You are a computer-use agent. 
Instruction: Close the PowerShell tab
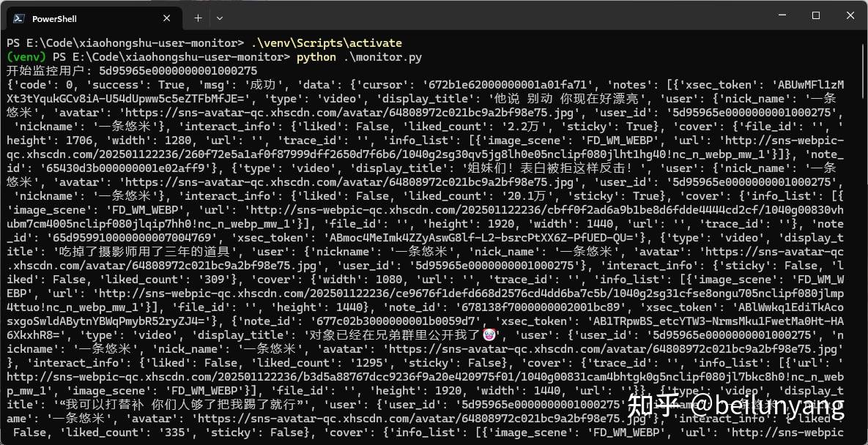pos(166,18)
